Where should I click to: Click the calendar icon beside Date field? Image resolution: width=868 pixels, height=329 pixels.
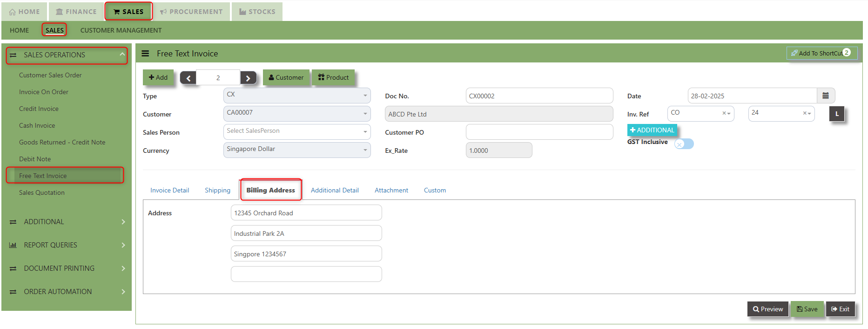pos(825,96)
